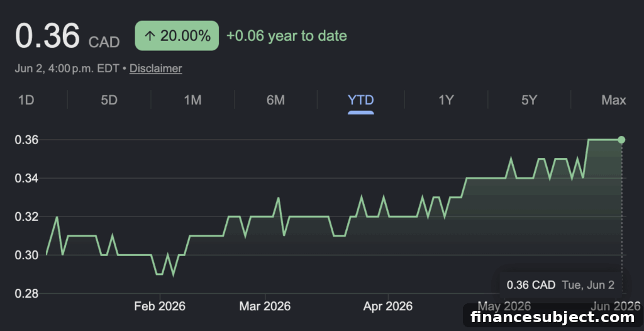Switch chart to 1M range
Viewport: 644px width, 331px height.
pos(192,100)
